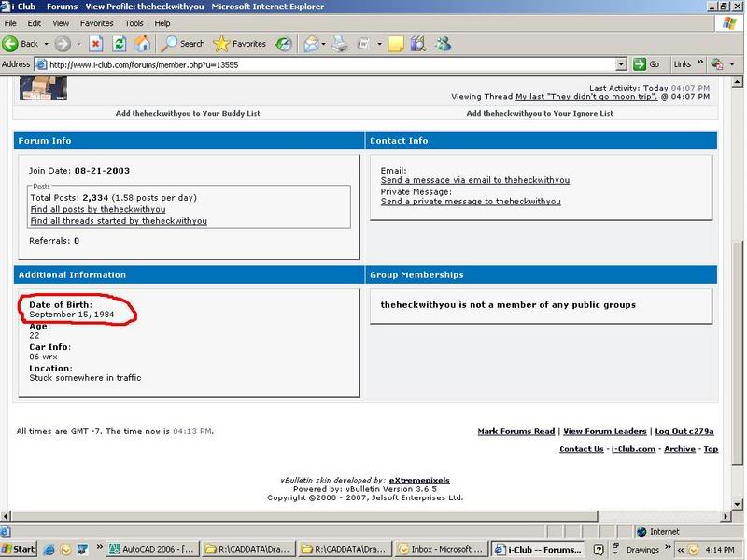
Task: Click in the URL address field
Action: click(x=327, y=64)
